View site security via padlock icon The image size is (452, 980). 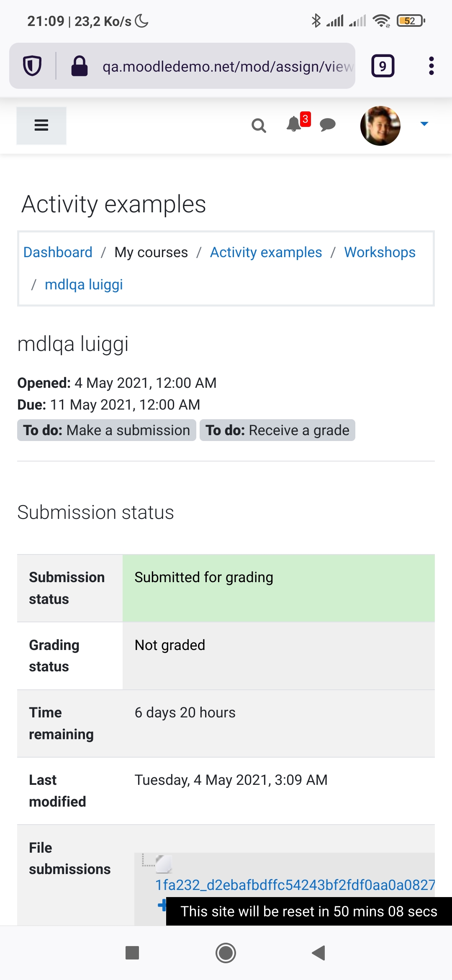coord(80,66)
